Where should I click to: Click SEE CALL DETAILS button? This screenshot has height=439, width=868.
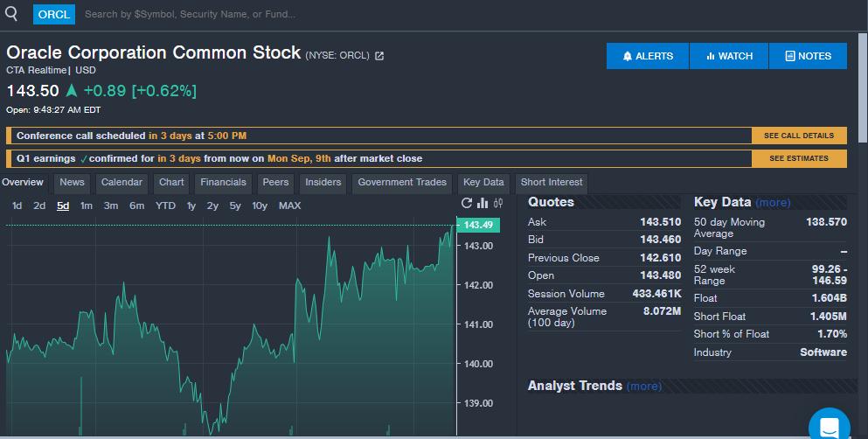[x=799, y=136]
